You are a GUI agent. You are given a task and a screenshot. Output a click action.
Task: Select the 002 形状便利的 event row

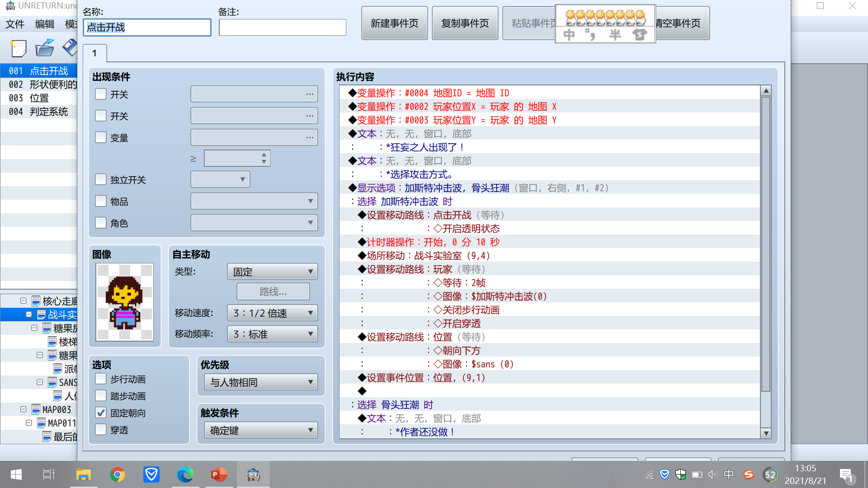tap(39, 84)
